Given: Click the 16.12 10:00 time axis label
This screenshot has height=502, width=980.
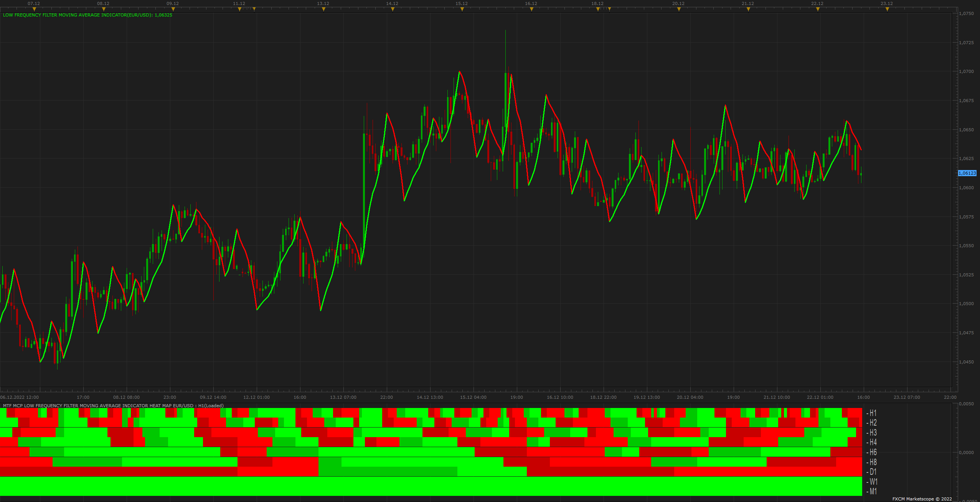Looking at the screenshot, I should [x=560, y=397].
